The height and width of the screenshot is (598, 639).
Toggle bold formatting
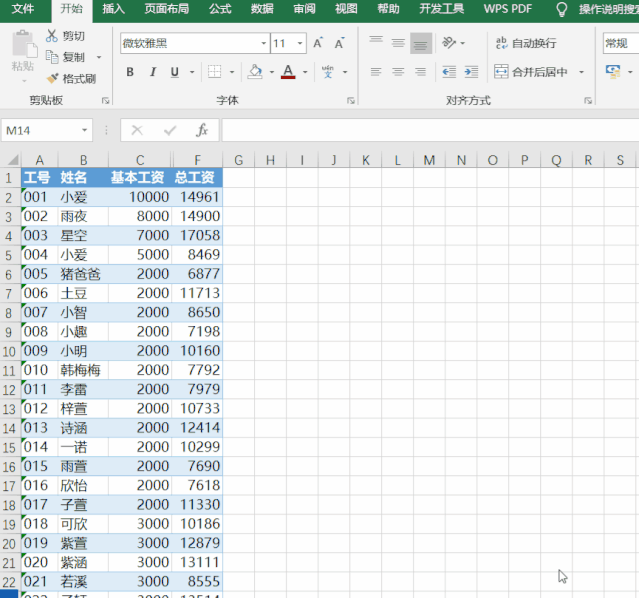tap(130, 72)
